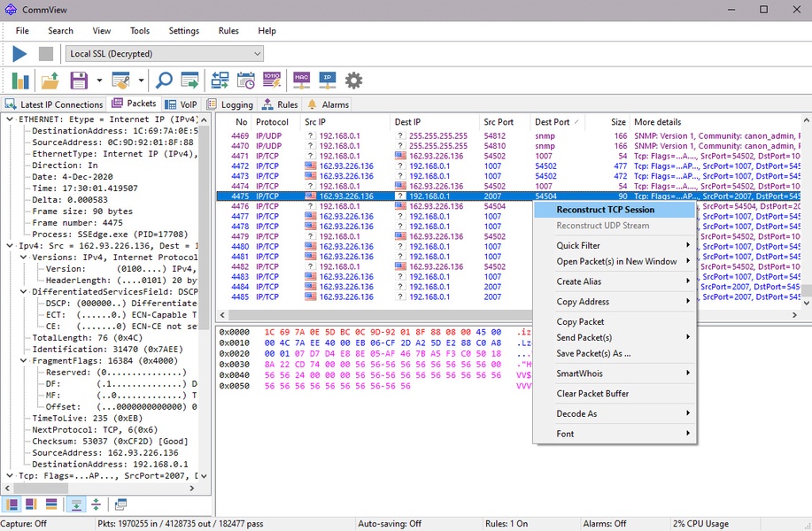This screenshot has height=531, width=812.
Task: Open the dropdown arrow beside the save icon
Action: [x=99, y=81]
